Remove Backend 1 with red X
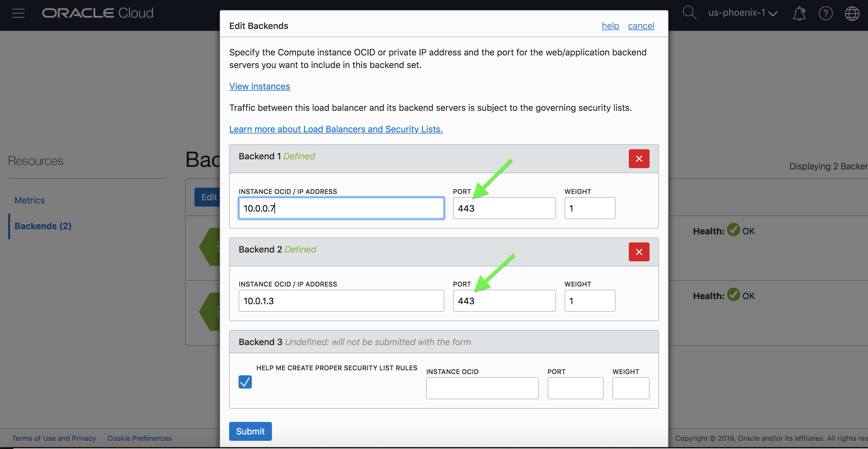The height and width of the screenshot is (449, 868). click(639, 159)
